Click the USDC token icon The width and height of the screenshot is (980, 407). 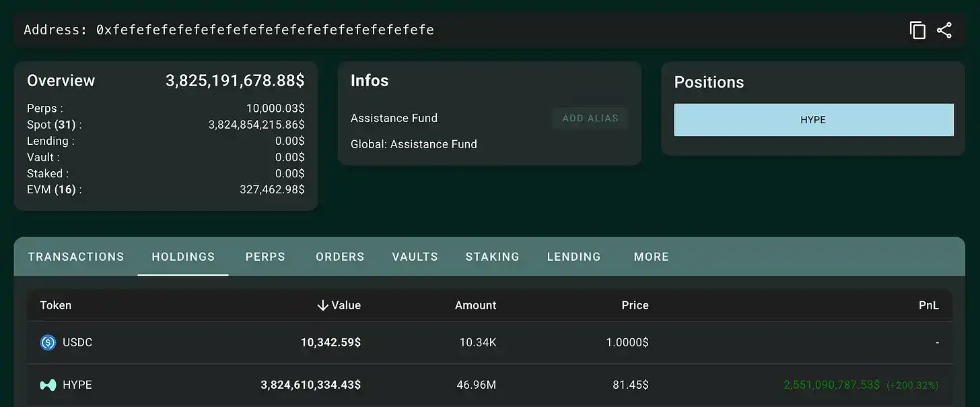point(48,342)
